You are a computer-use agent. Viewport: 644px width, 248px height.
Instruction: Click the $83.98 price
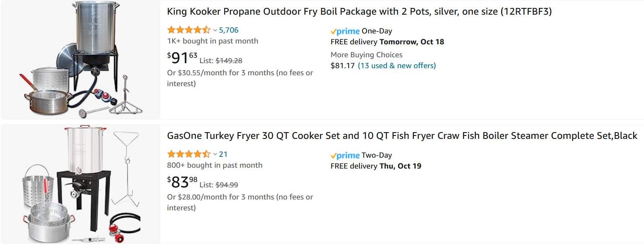click(182, 182)
